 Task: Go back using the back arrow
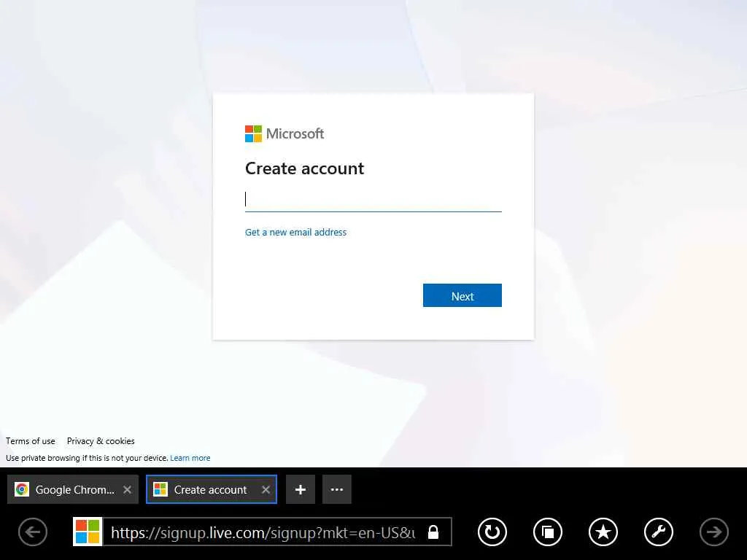tap(33, 532)
